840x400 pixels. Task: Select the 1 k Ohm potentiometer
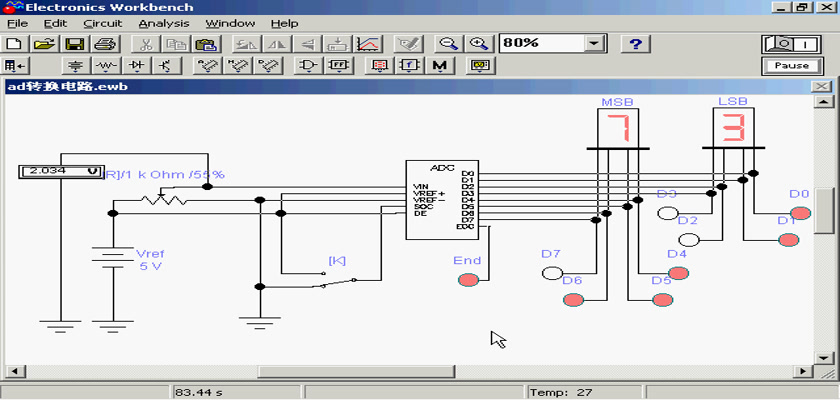point(163,199)
